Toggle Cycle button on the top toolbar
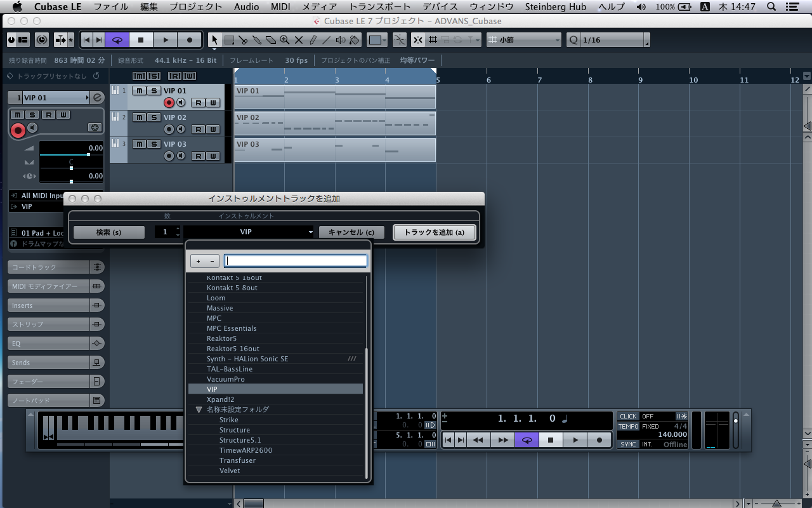The width and height of the screenshot is (812, 508). tap(117, 40)
